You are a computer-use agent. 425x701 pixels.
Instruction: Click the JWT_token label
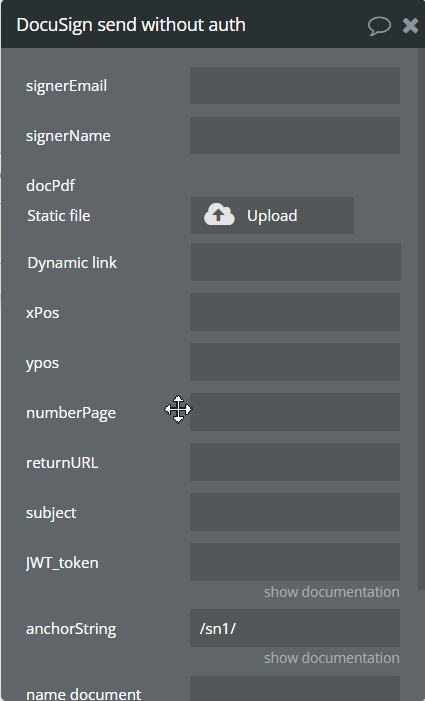point(62,563)
